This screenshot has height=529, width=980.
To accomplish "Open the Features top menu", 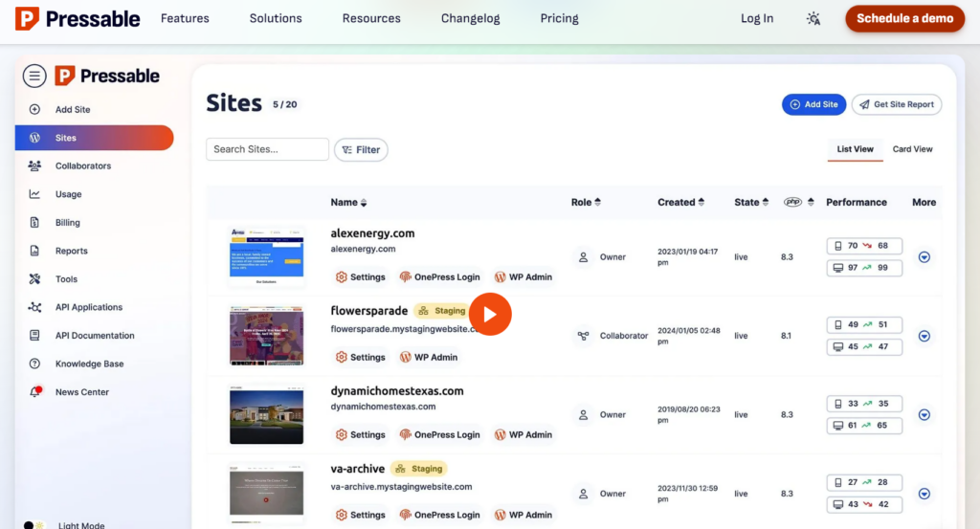I will 185,19.
